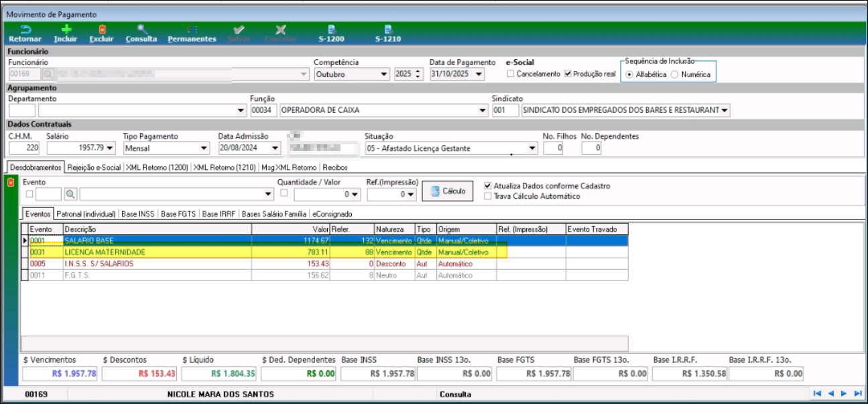Screen dimensions: 868x404
Task: Expand the Competência month dropdown
Action: click(384, 74)
